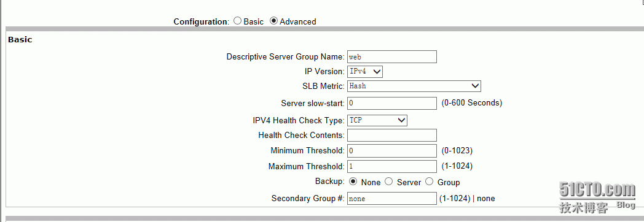Viewport: 644px width, 222px height.
Task: Open the IPV4 Health Check Type dropdown
Action: point(377,120)
